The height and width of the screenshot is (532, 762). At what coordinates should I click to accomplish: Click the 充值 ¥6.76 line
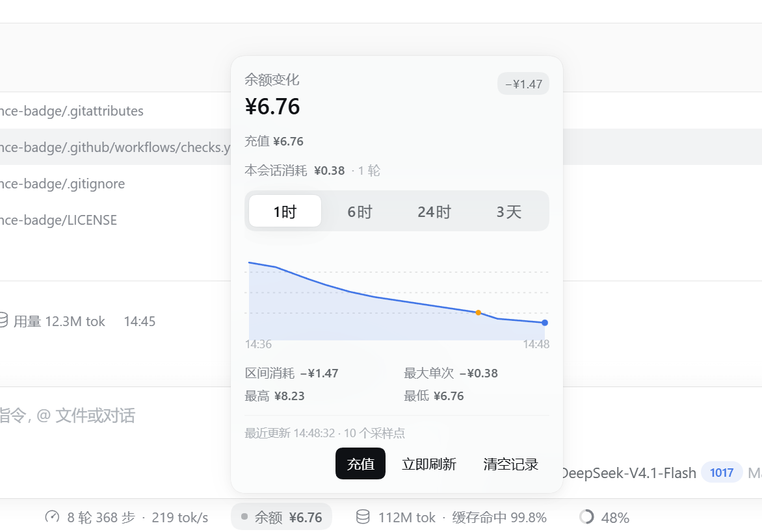pyautogui.click(x=274, y=141)
